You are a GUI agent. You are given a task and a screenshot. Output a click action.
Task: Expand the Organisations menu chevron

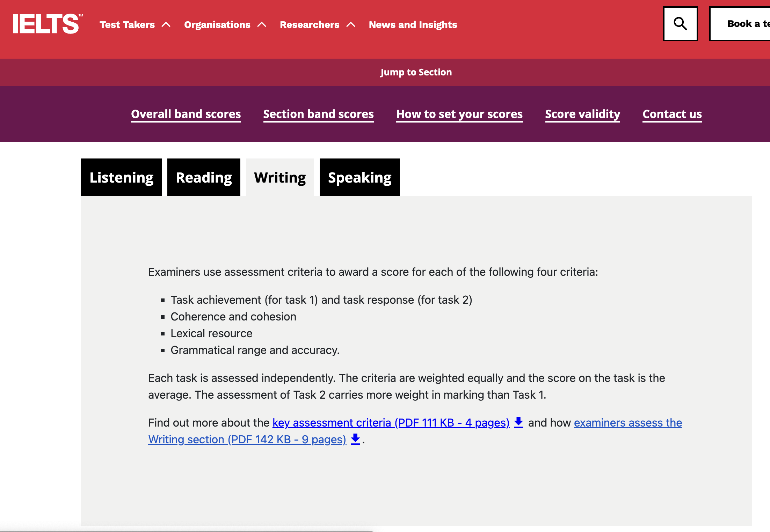(x=262, y=25)
